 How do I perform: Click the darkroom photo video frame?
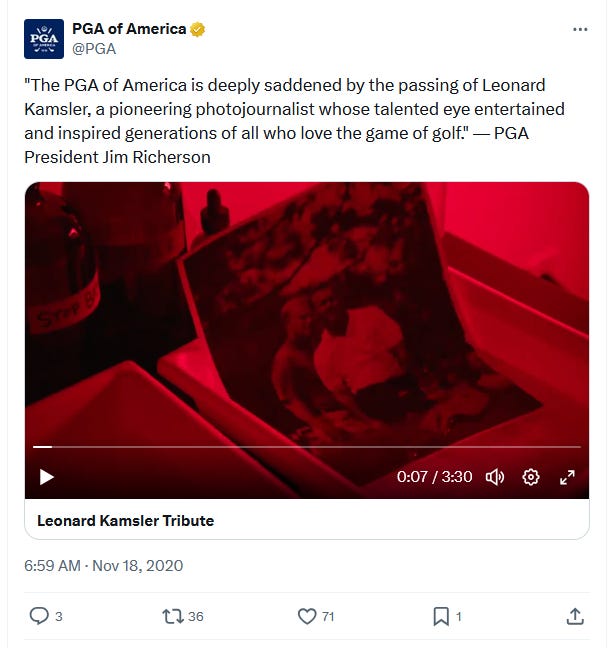coord(307,314)
